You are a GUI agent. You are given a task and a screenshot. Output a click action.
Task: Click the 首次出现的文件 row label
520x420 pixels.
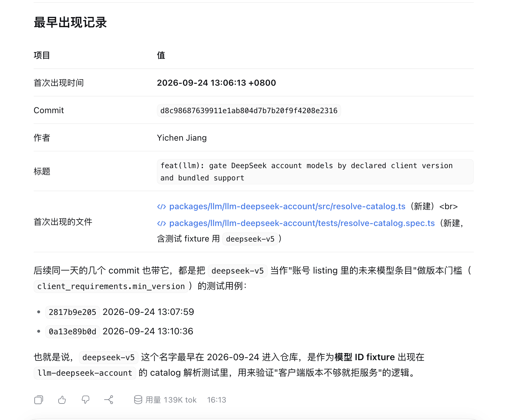click(63, 222)
